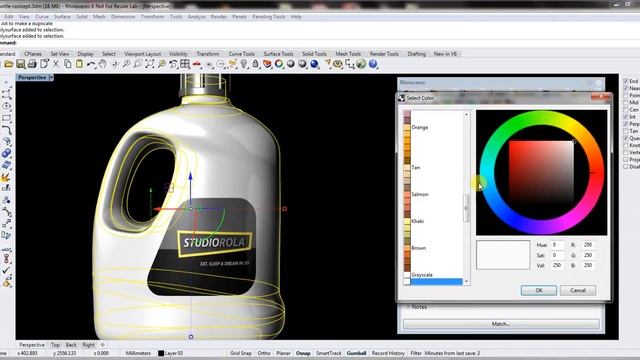This screenshot has height=360, width=640.
Task: Click the Layer 03 status bar entry
Action: pos(171,353)
